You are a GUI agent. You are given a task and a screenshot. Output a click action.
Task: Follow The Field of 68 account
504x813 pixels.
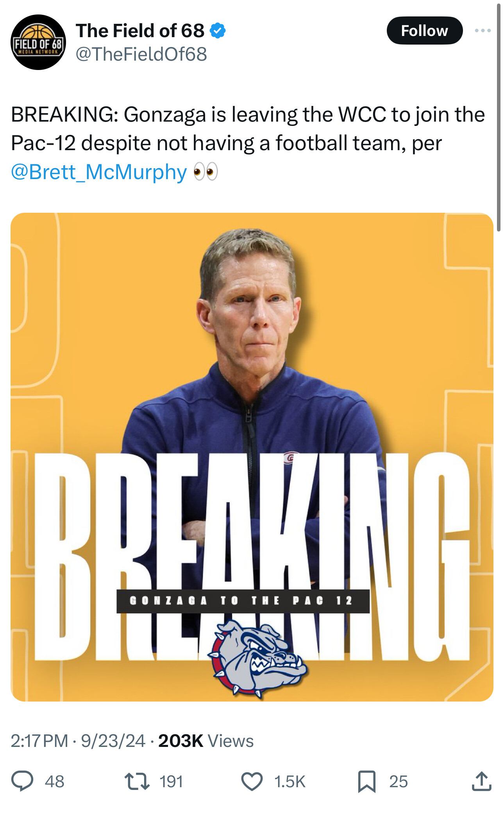424,31
